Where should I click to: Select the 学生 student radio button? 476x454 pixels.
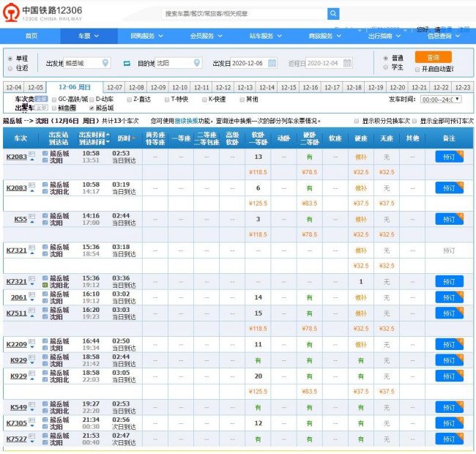[x=385, y=67]
